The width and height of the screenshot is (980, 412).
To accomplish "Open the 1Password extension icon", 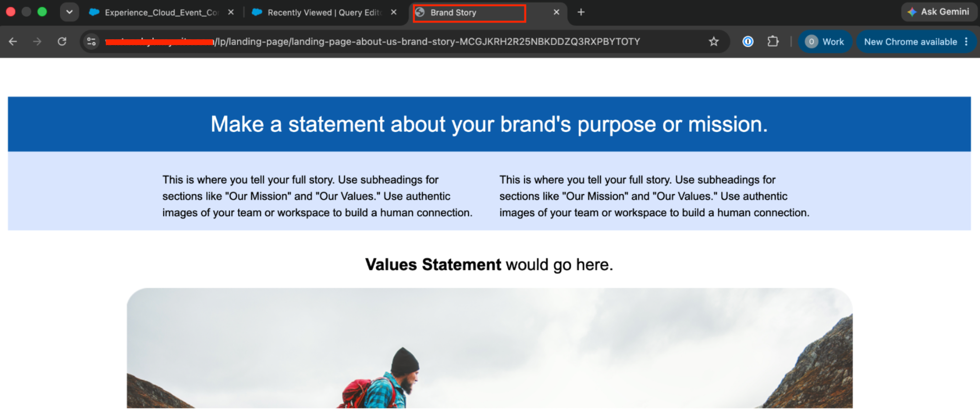I will [748, 42].
